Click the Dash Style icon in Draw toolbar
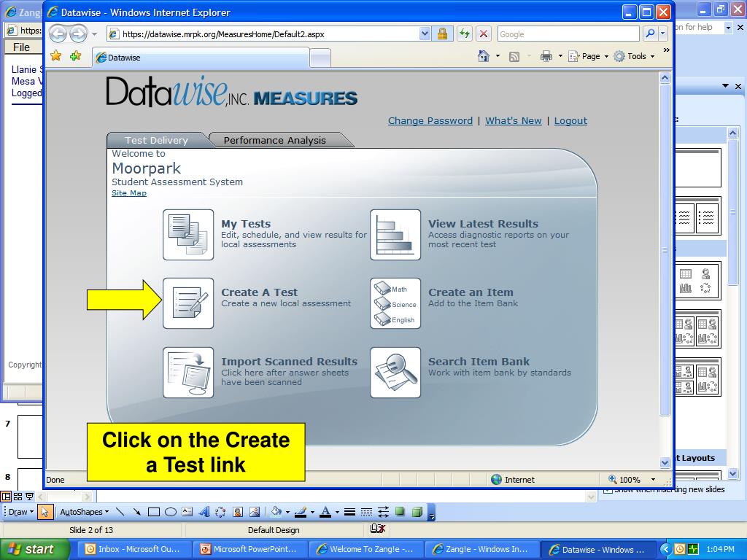 point(366,512)
